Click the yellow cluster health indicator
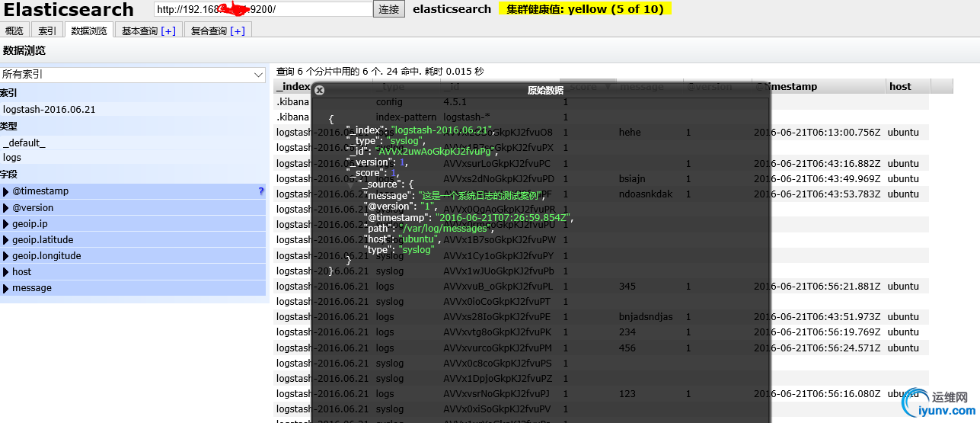The image size is (980, 423). (585, 9)
